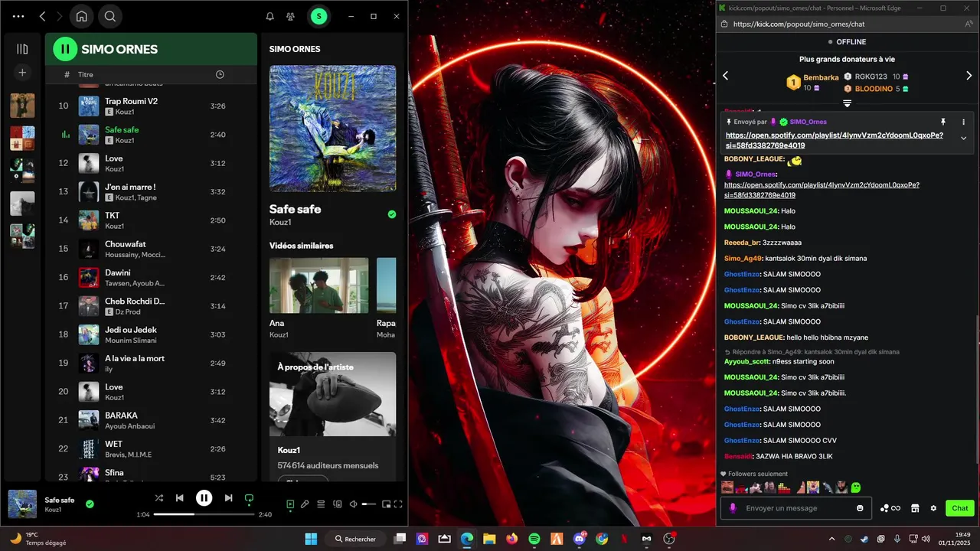Open the Kick channel points icon
The image size is (980, 551).
[x=890, y=508]
